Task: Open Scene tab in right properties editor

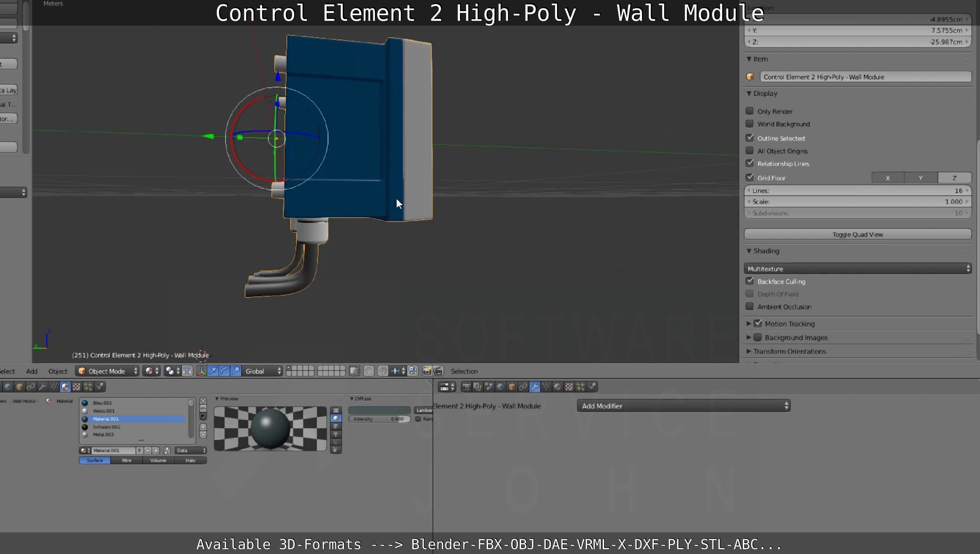Action: pos(489,387)
